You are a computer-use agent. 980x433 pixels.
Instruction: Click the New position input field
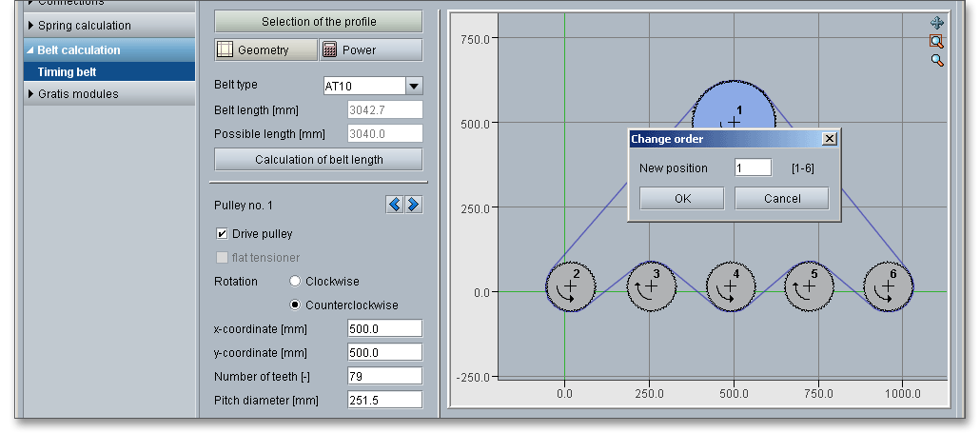[753, 168]
